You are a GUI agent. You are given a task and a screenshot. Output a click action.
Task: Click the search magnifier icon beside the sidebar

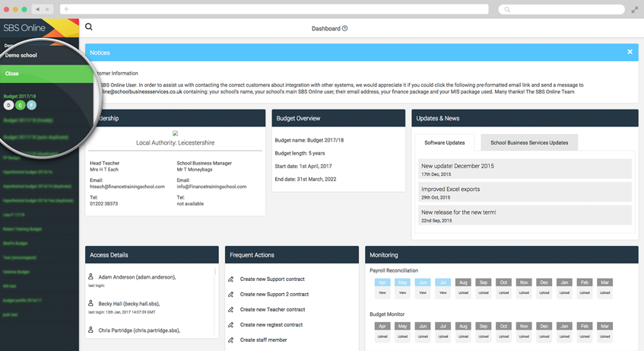[x=89, y=27]
